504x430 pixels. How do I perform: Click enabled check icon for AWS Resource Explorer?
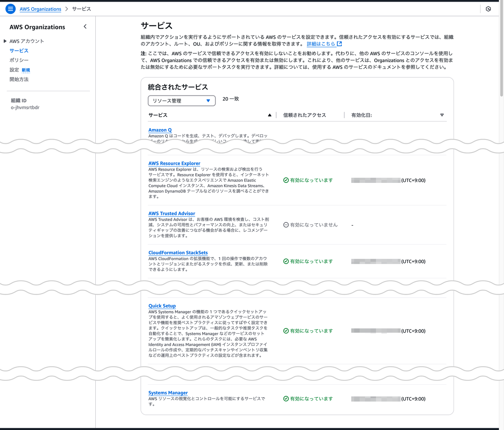[x=286, y=180]
